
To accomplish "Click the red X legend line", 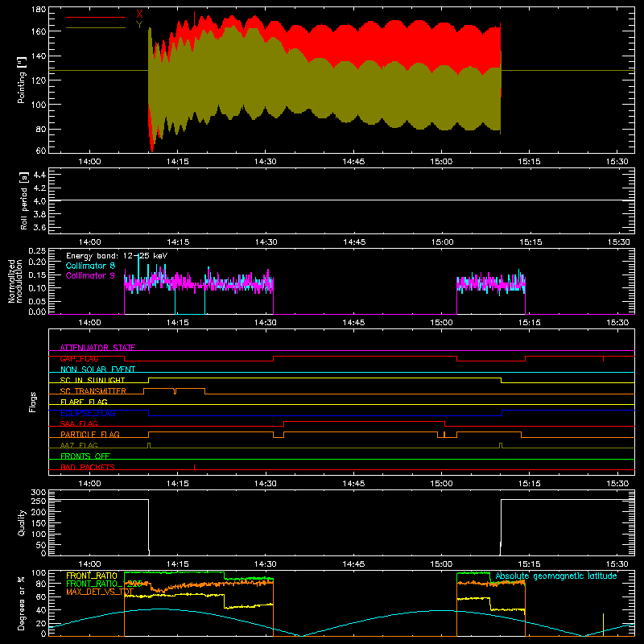I will pos(96,17).
